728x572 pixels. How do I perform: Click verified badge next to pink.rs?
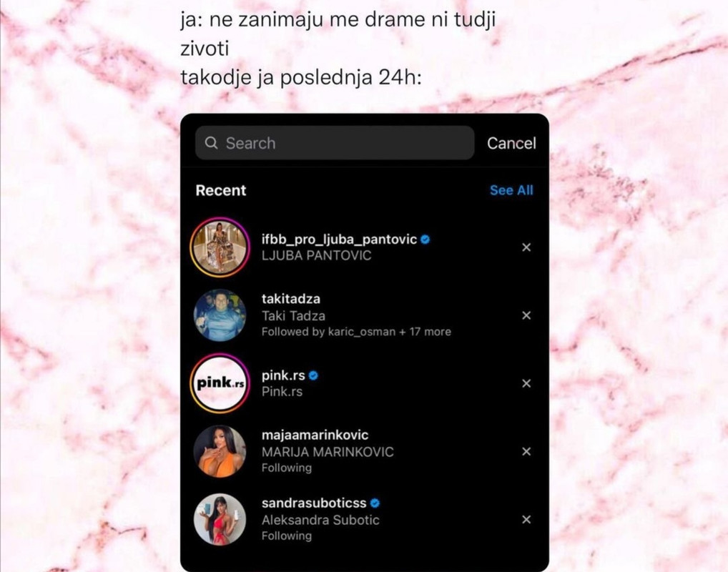[313, 375]
